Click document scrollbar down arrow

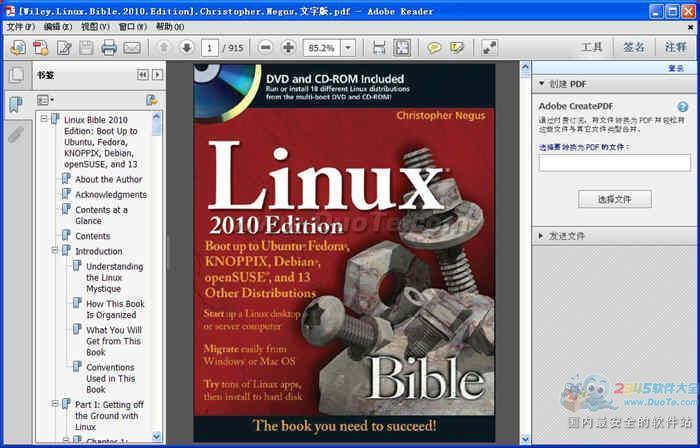pyautogui.click(x=525, y=439)
